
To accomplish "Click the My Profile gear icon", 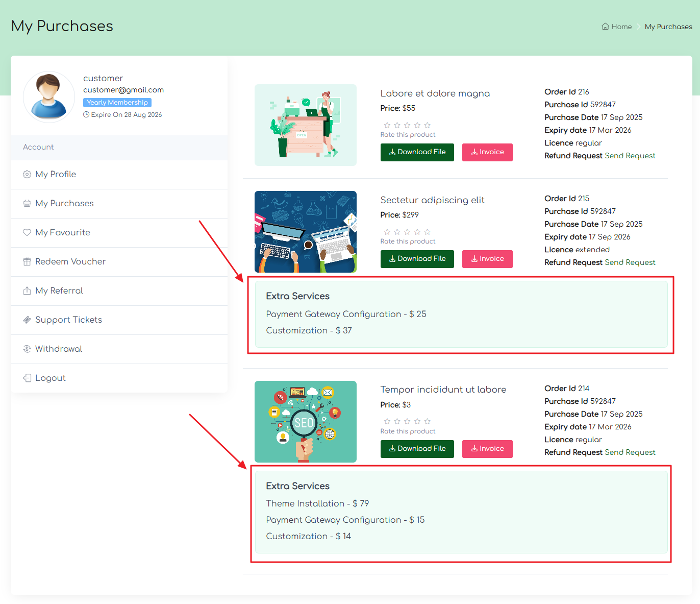I will click(27, 175).
